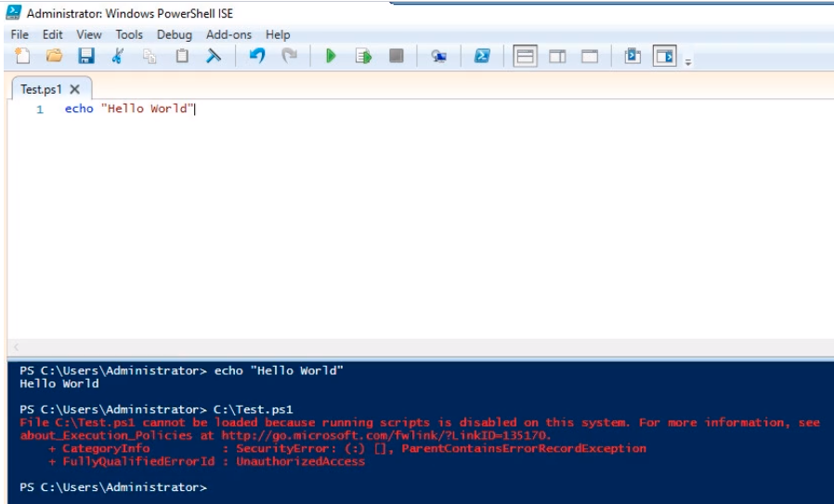Undo the last edit

(257, 57)
